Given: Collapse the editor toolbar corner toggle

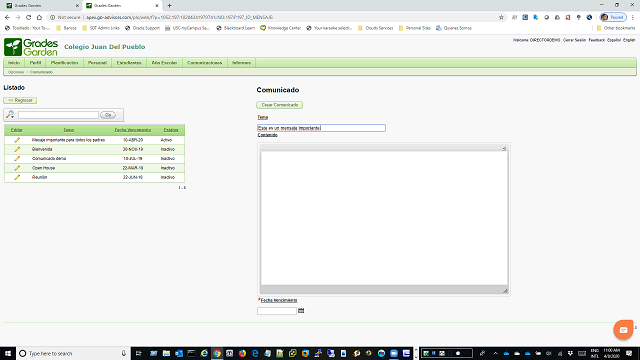Looking at the screenshot, I should [504, 149].
